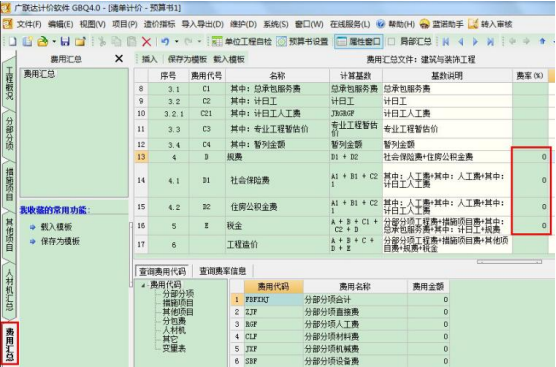Image resolution: width=556 pixels, height=367 pixels.
Task: Open the 编辑(E) menu
Action: tap(61, 24)
